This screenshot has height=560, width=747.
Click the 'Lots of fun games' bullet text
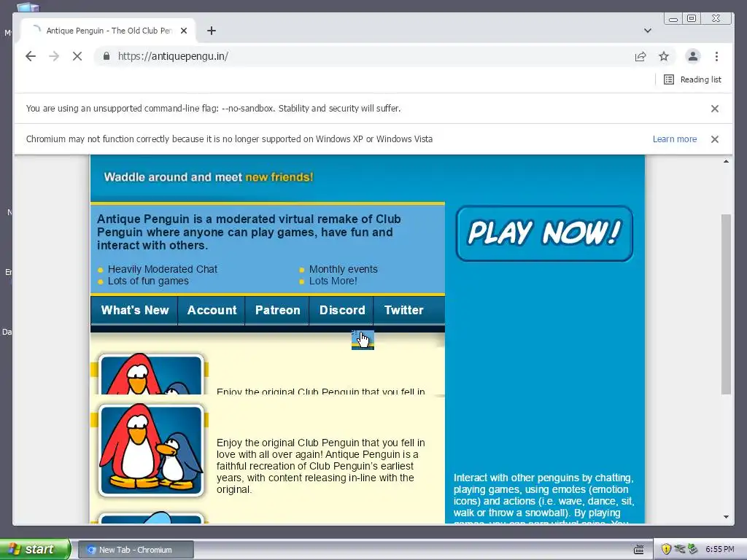tap(148, 281)
